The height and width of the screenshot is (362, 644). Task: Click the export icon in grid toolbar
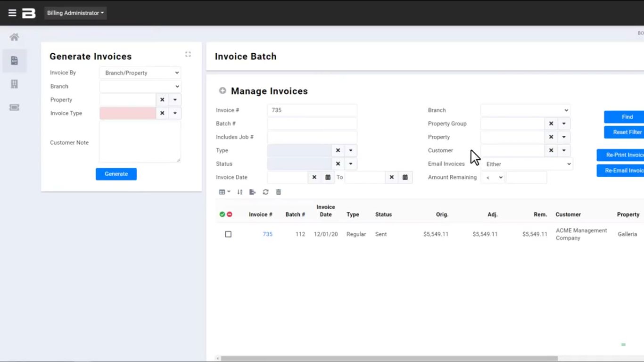tap(253, 192)
